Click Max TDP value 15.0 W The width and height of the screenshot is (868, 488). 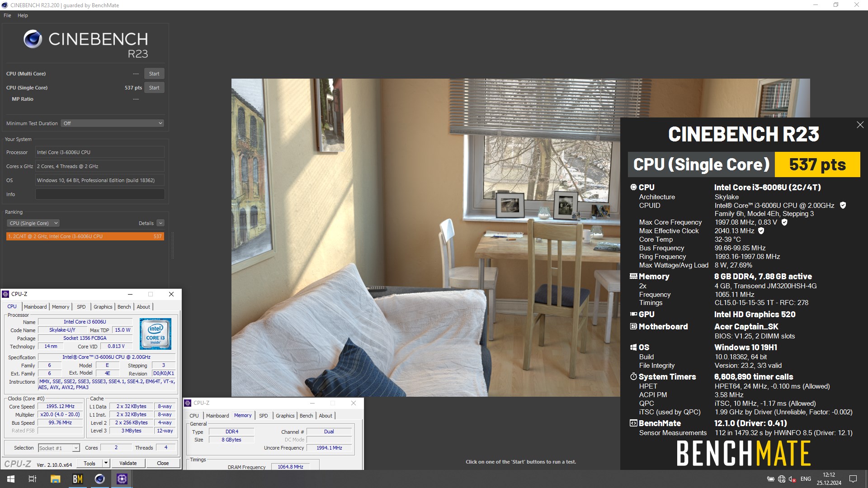point(123,330)
